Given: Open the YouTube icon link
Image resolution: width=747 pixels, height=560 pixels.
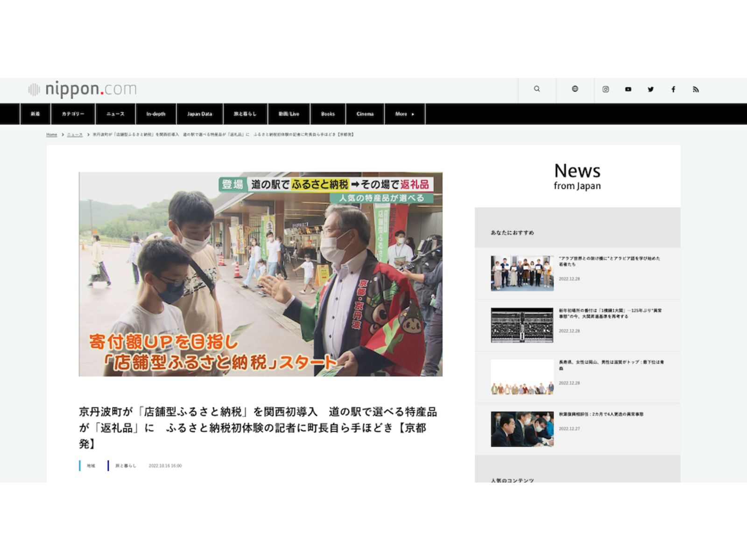Looking at the screenshot, I should click(628, 89).
